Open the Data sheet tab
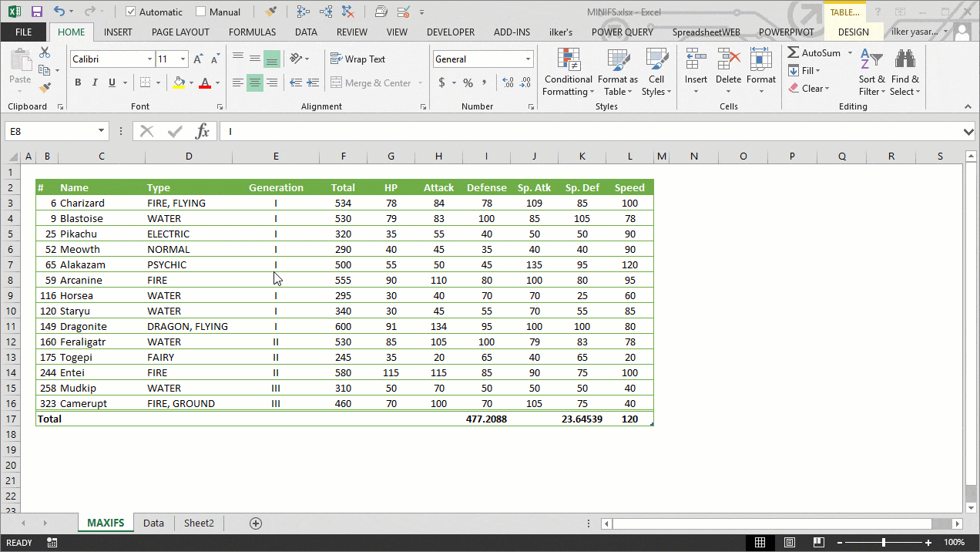This screenshot has width=980, height=552. pos(153,523)
